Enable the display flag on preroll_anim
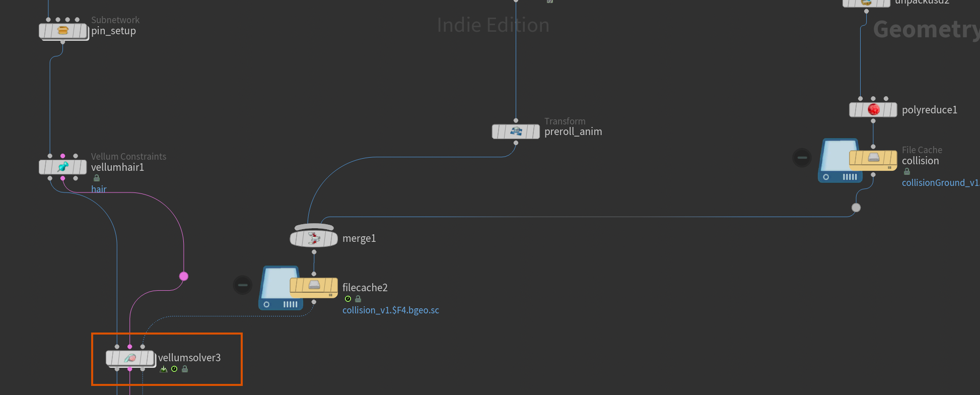The width and height of the screenshot is (980, 395). pos(534,131)
